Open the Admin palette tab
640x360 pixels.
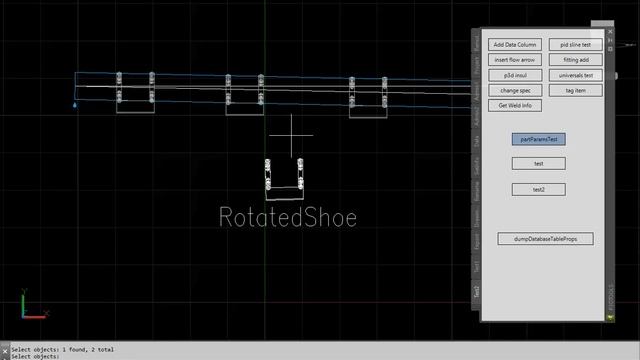point(476,92)
